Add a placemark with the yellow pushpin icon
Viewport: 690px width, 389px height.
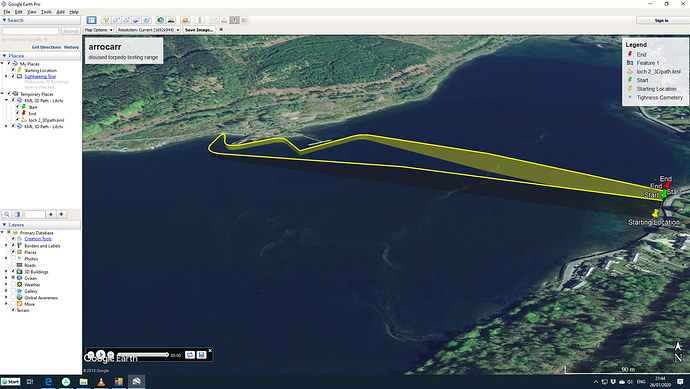(x=106, y=20)
